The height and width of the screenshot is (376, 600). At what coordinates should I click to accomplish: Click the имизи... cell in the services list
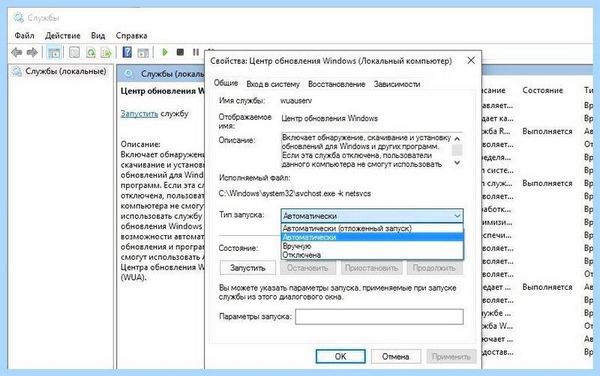[x=497, y=222]
